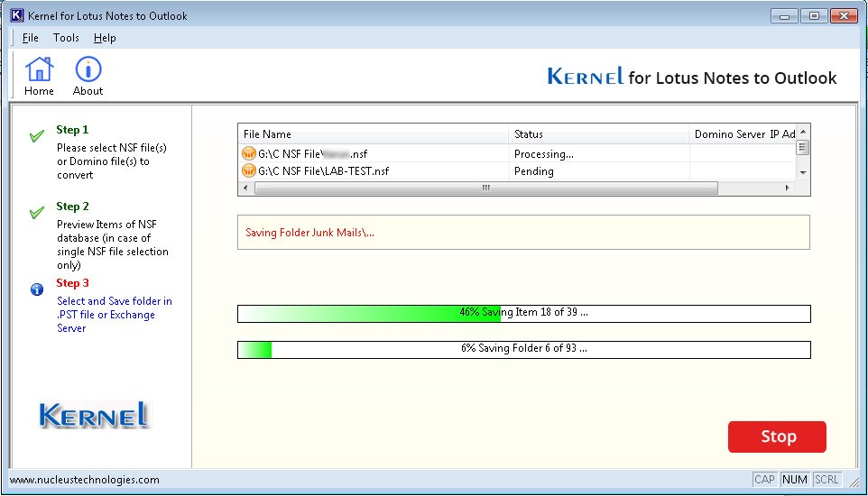Screen dimensions: 868x496
Task: Go to the Home toolbar icon
Action: pyautogui.click(x=39, y=77)
